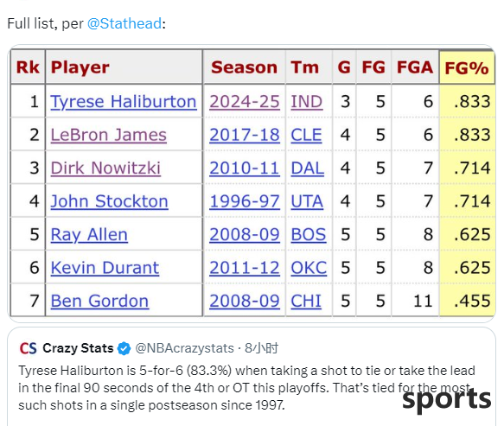The height and width of the screenshot is (426, 504).
Task: Click the Crazy Stats CS avatar icon
Action: (28, 348)
